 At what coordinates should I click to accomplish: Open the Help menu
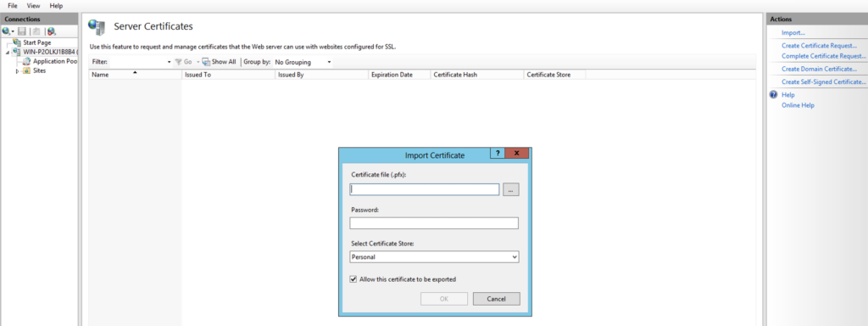(56, 6)
